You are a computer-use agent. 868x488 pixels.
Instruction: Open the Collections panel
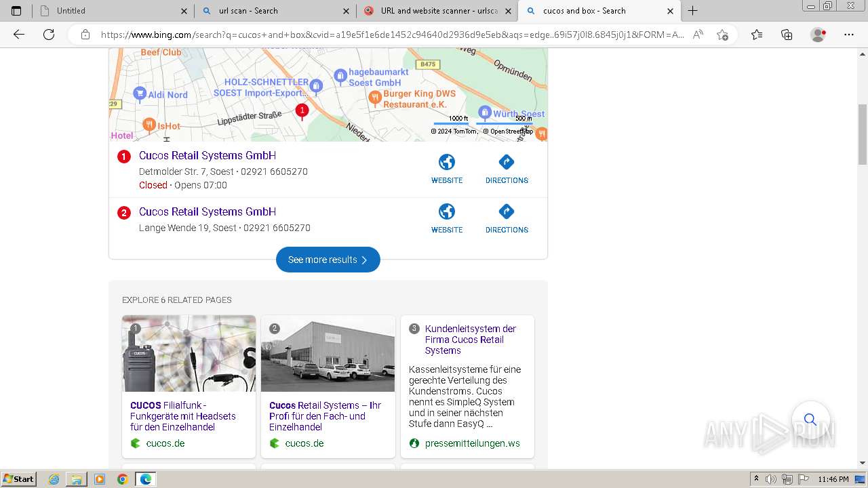pos(787,35)
